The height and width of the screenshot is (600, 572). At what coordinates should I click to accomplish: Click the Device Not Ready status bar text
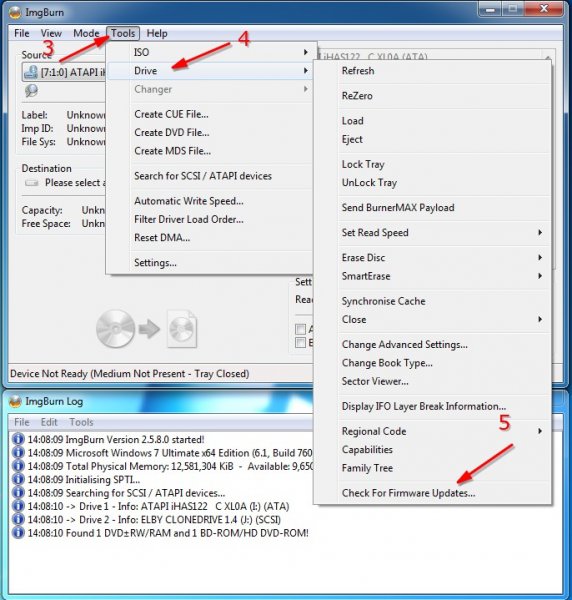click(x=130, y=373)
